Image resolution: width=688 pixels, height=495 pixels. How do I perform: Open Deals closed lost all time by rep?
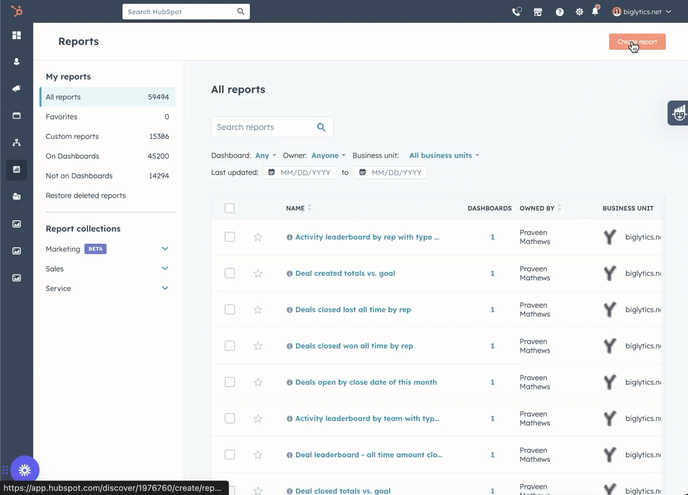pos(353,310)
